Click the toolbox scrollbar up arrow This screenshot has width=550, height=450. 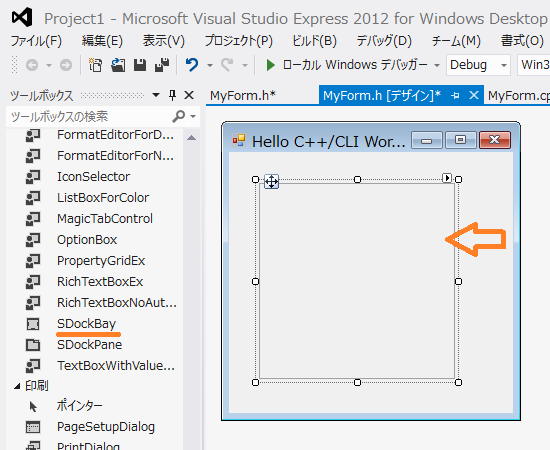(192, 137)
